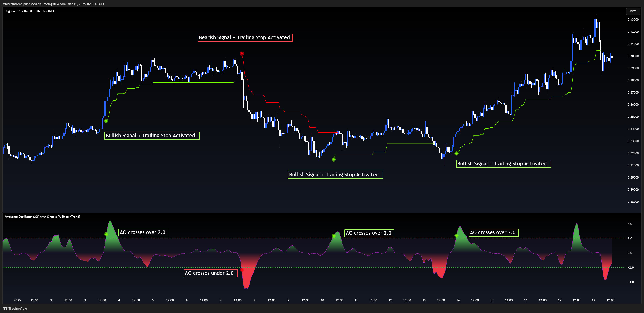Click the 0.31000 price axis label
Viewport: 644px width, 313px height.
tap(633, 165)
